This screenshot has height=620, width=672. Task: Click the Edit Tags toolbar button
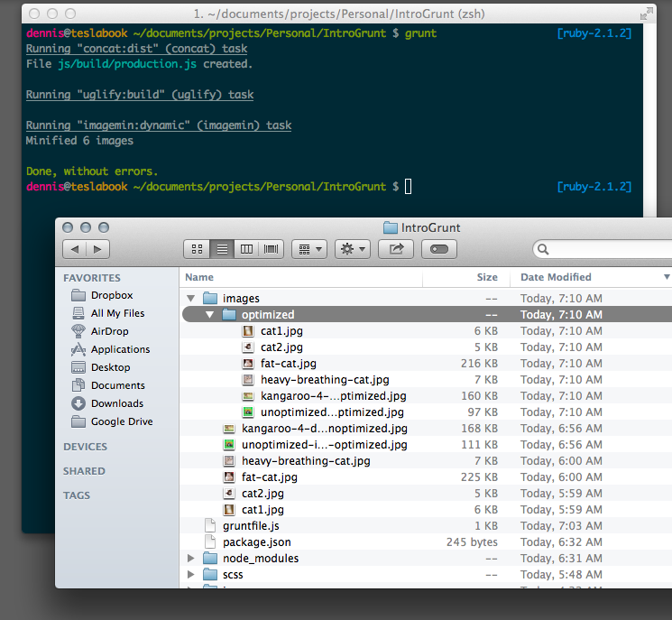coord(439,249)
